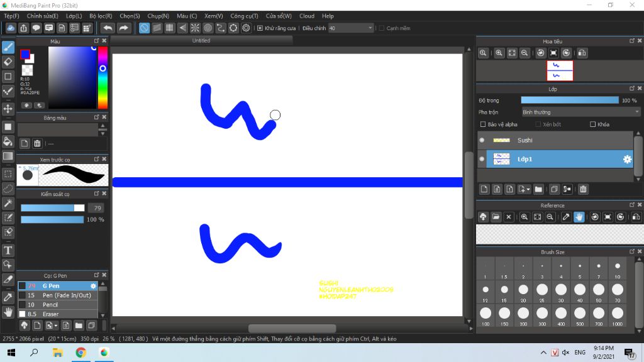Delete the selected layer with trash icon
Viewport: 644px width, 362px height.
(x=583, y=189)
